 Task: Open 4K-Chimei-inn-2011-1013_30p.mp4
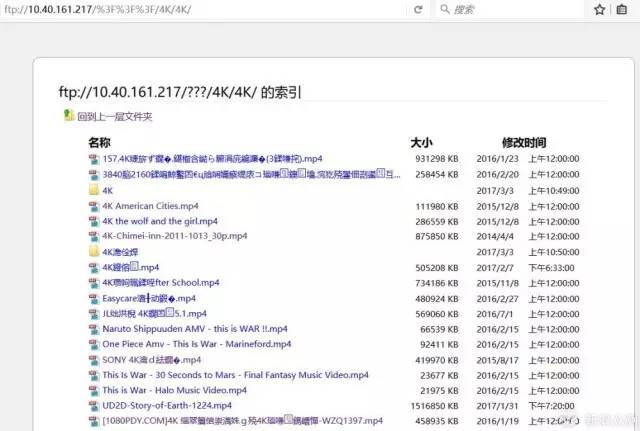(x=175, y=236)
